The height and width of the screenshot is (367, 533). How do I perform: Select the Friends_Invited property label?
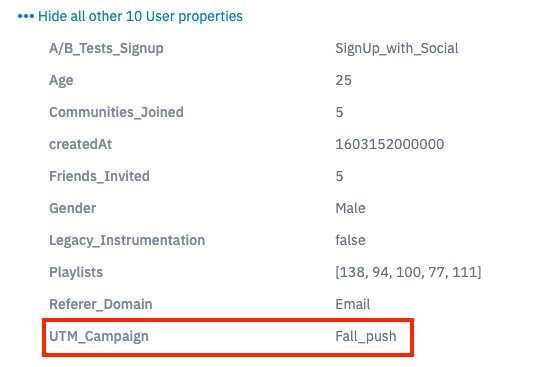(99, 176)
